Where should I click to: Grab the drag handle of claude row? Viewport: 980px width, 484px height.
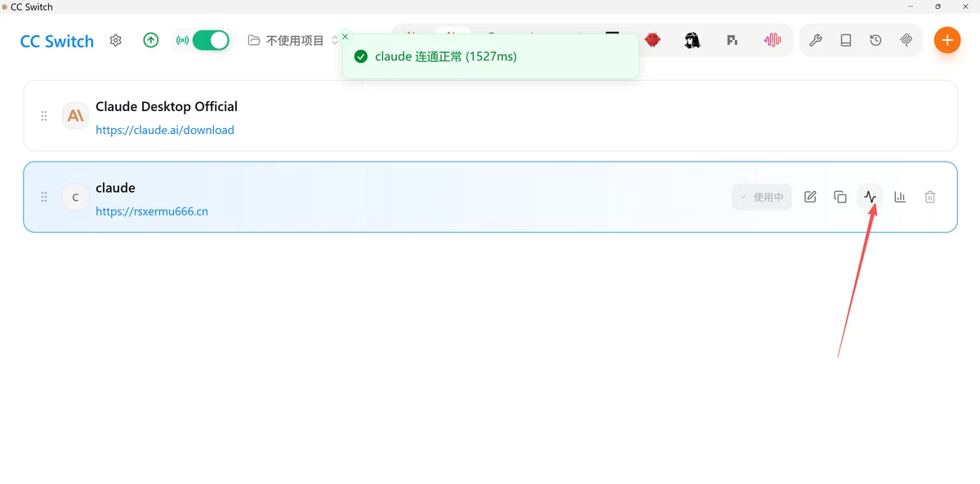(x=44, y=198)
